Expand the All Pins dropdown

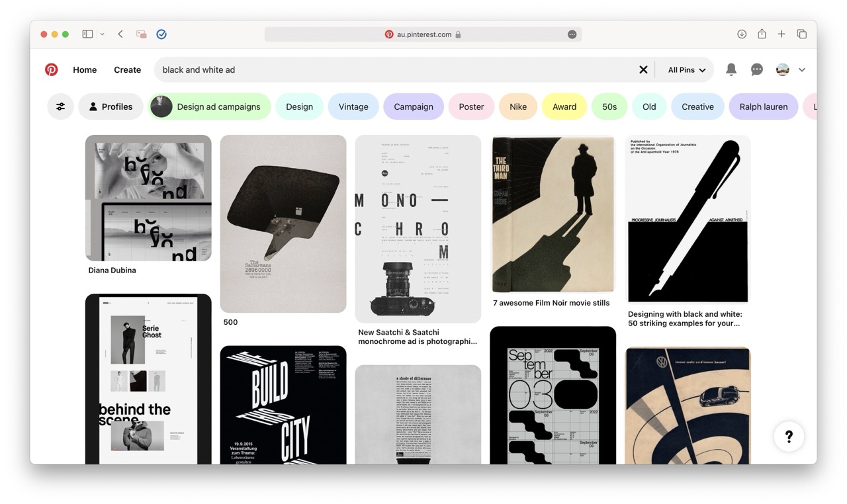click(686, 69)
